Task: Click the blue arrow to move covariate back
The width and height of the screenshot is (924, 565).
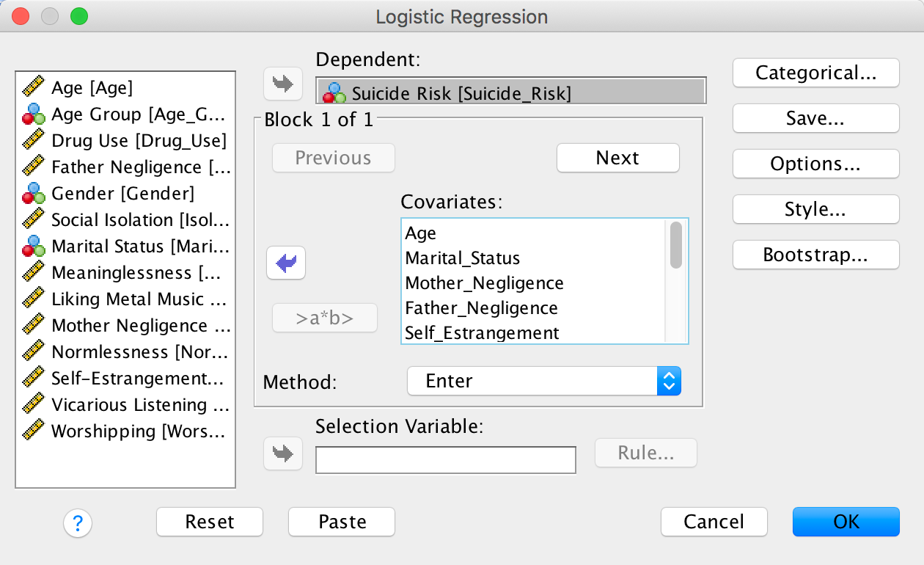Action: coord(285,263)
